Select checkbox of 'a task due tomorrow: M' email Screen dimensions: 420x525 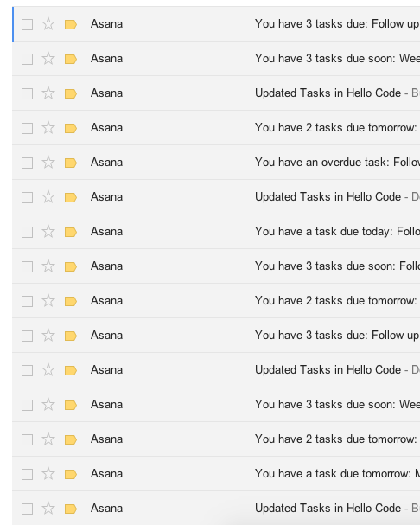(x=27, y=475)
